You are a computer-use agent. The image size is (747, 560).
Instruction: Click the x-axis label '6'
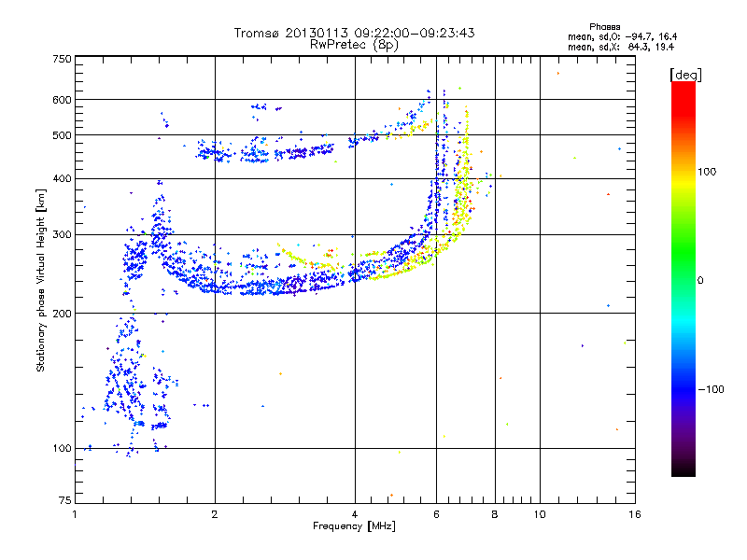point(436,514)
